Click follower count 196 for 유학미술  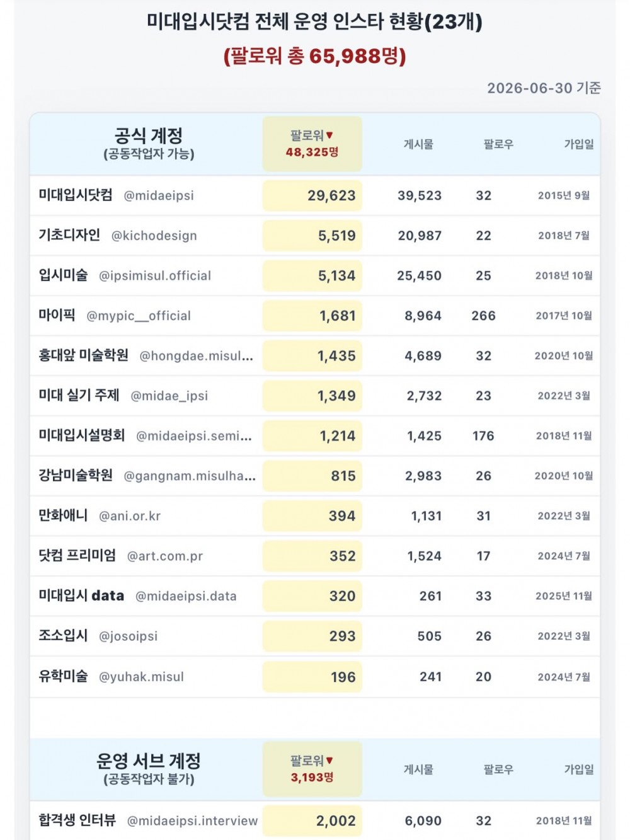tap(343, 677)
